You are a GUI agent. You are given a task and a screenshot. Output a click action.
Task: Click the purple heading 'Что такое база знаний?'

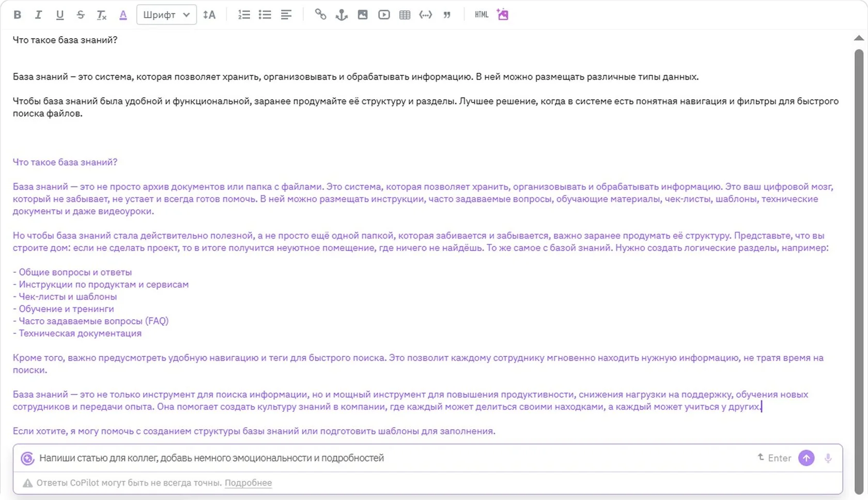coord(65,162)
